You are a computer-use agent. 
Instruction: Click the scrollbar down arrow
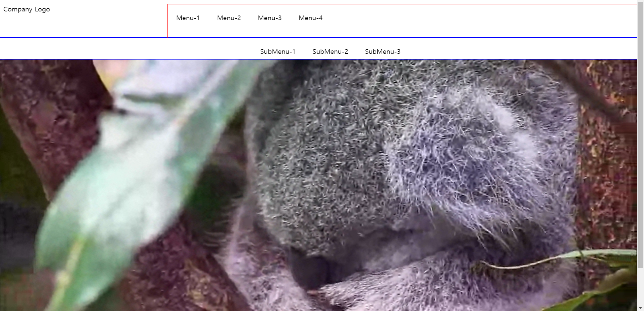point(640,308)
